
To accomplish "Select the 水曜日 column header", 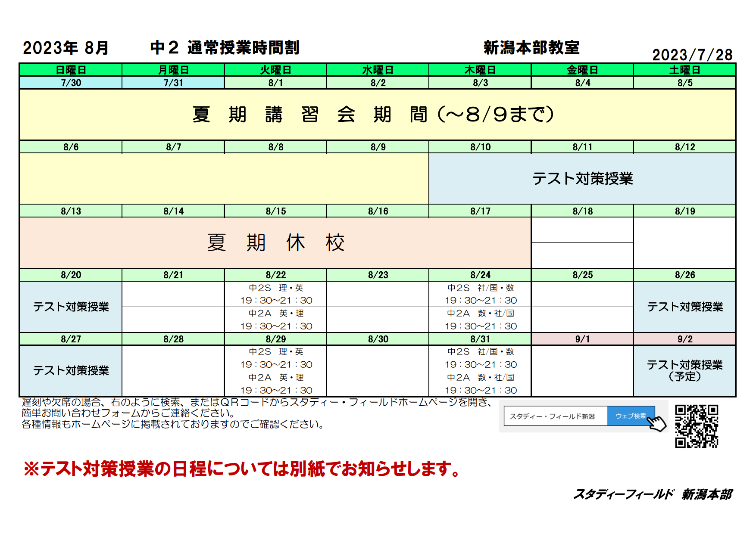I will (x=378, y=70).
